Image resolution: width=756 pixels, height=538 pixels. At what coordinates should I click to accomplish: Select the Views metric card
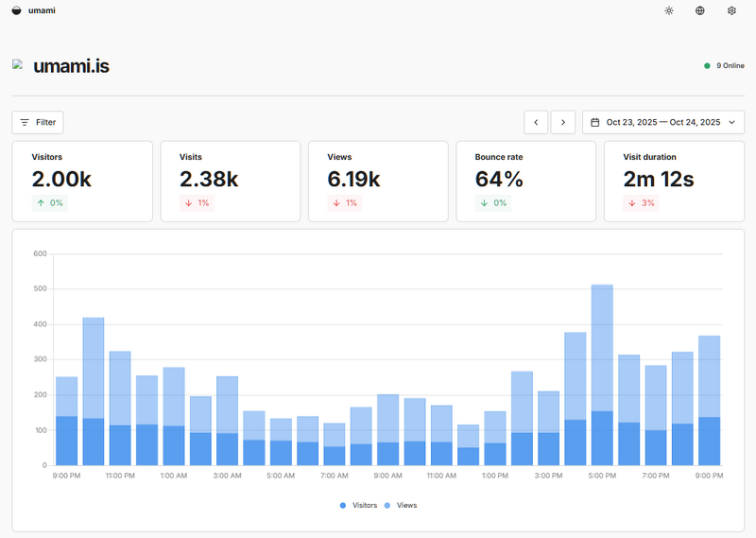378,182
